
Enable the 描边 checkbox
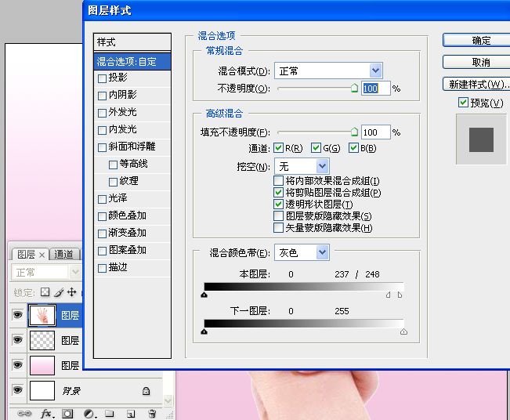tap(102, 268)
